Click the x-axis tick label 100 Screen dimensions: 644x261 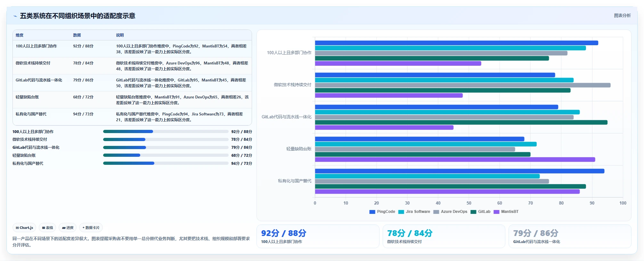623,203
